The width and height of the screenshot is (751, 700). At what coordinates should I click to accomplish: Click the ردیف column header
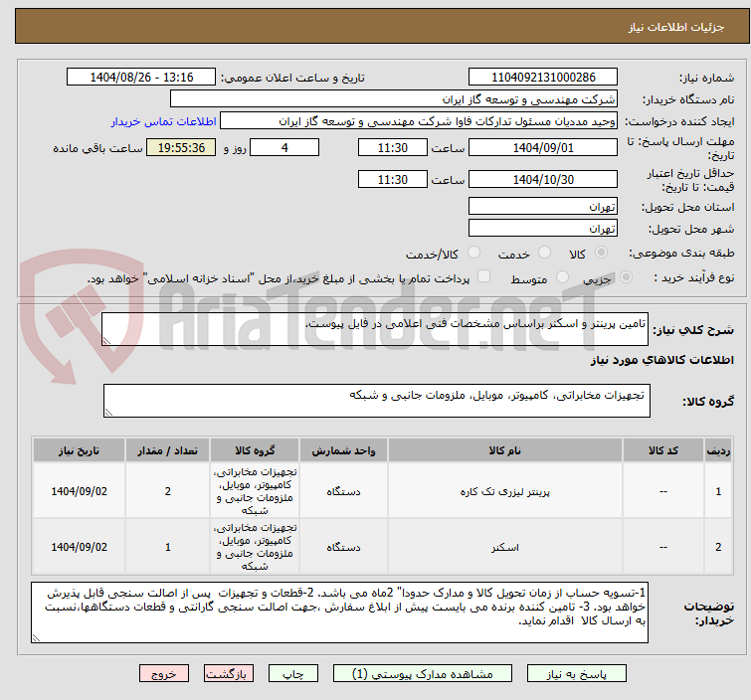point(718,450)
